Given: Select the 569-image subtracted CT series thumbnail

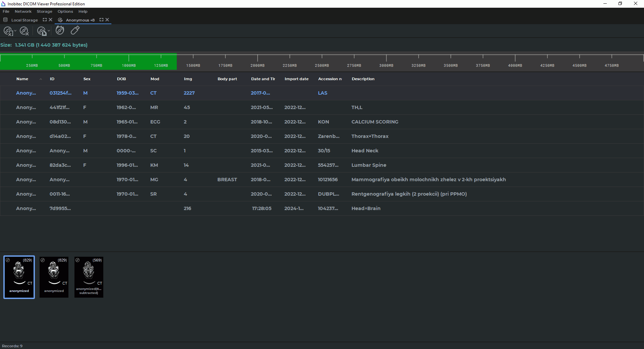Looking at the screenshot, I should pos(89,277).
